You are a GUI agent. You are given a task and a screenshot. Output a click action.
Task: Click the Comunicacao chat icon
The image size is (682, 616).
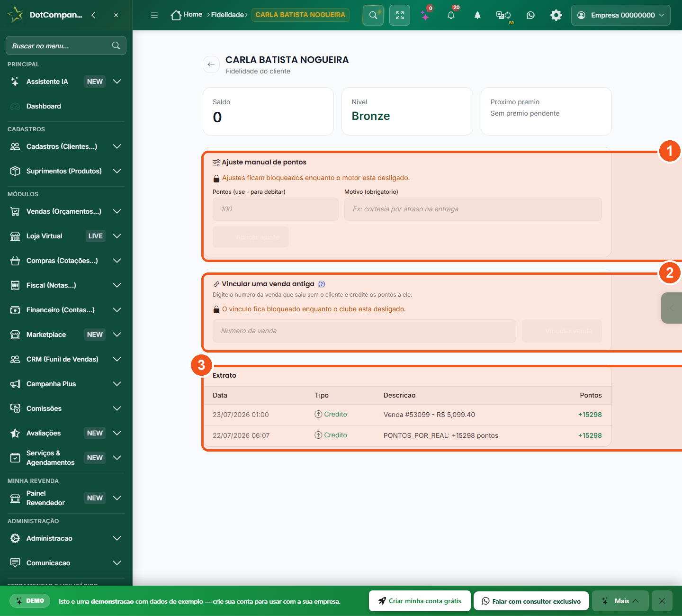(x=15, y=563)
